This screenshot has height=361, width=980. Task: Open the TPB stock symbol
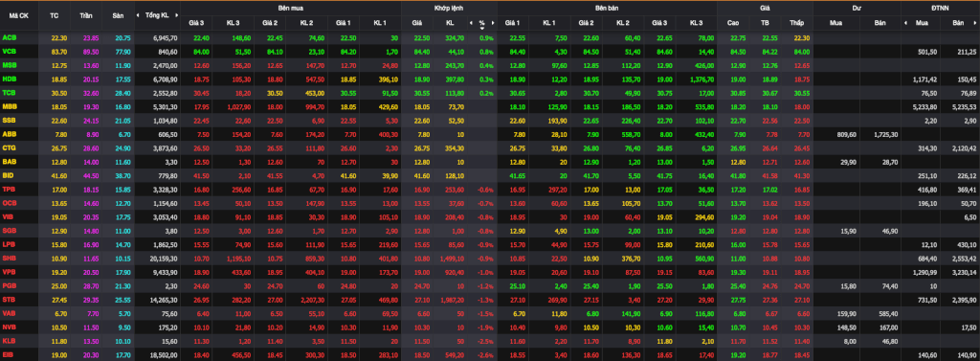[10, 189]
